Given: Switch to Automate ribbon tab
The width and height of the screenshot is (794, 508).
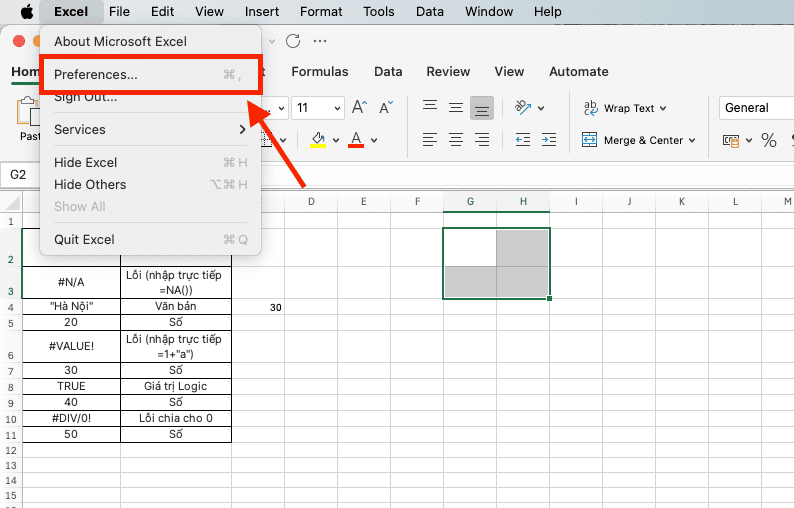Looking at the screenshot, I should tap(579, 71).
